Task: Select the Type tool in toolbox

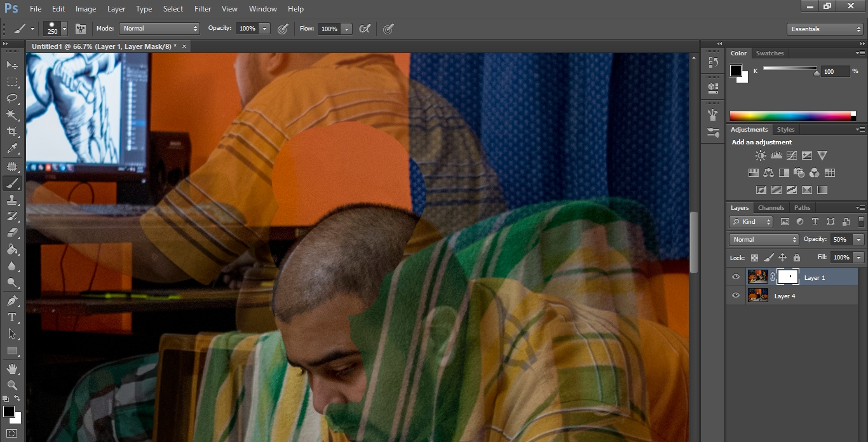Action: point(12,317)
